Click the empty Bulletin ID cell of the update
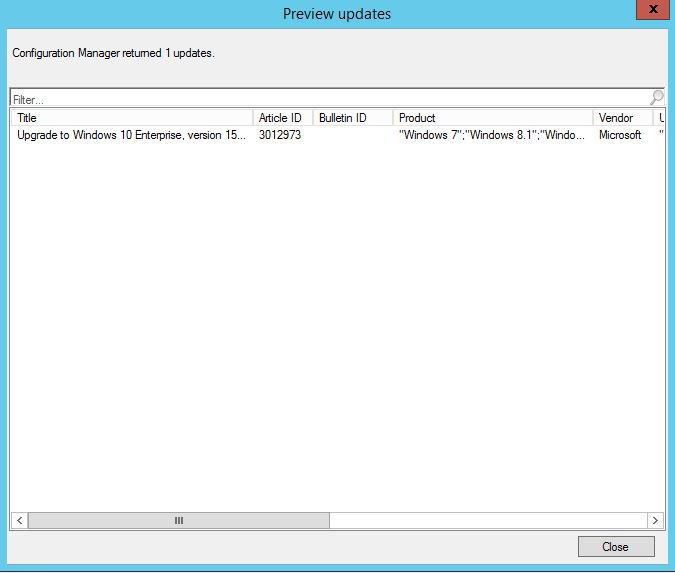 click(352, 135)
